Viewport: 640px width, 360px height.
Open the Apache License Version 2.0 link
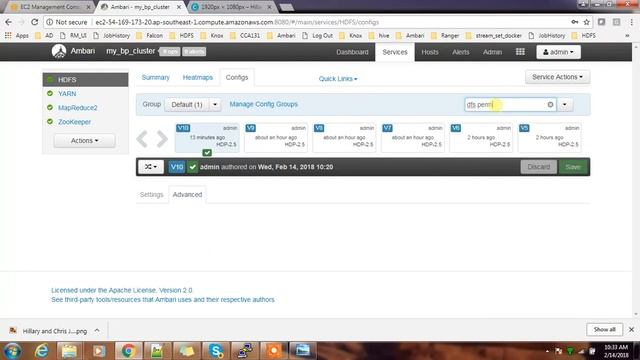click(x=122, y=290)
